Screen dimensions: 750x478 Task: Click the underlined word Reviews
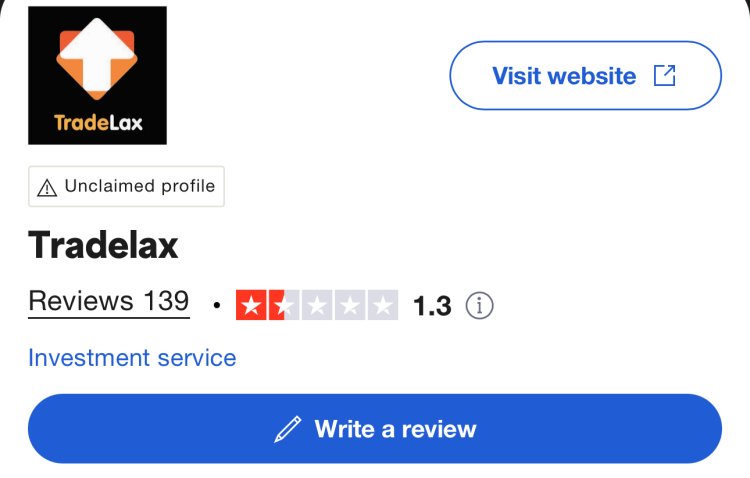coord(81,301)
